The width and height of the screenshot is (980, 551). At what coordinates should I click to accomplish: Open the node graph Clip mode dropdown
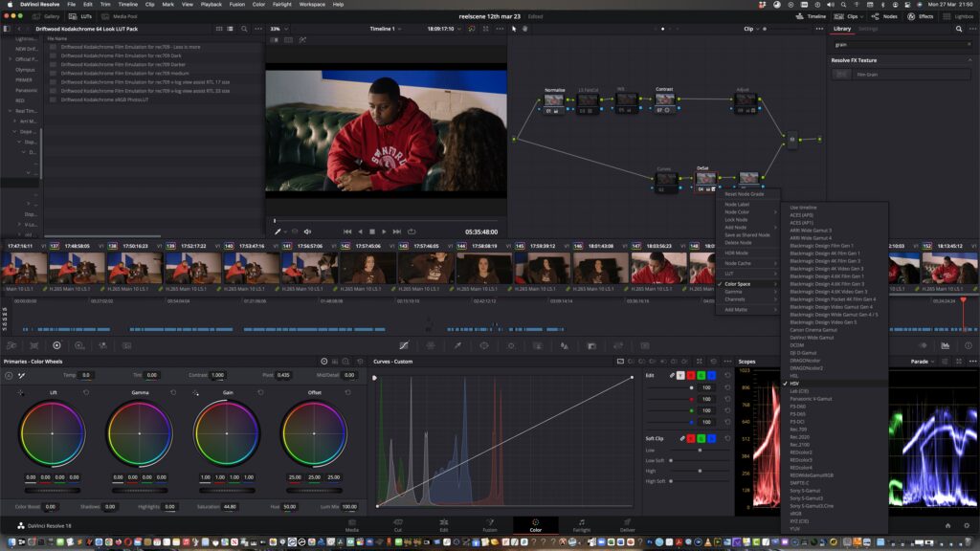[751, 29]
